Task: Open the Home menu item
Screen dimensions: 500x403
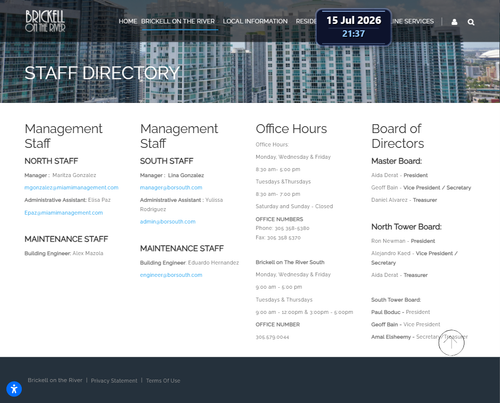Action: point(128,21)
